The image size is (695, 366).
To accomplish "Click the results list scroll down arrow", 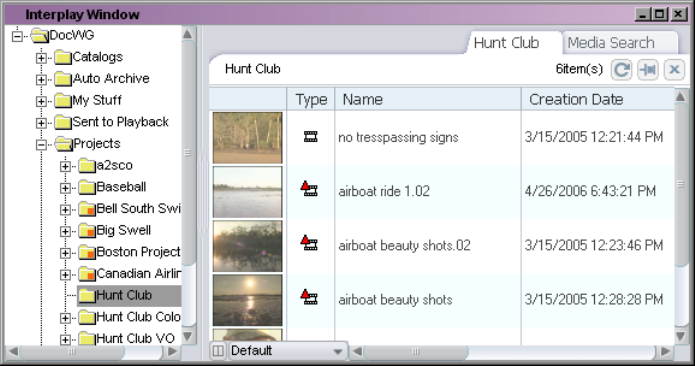I will (681, 337).
